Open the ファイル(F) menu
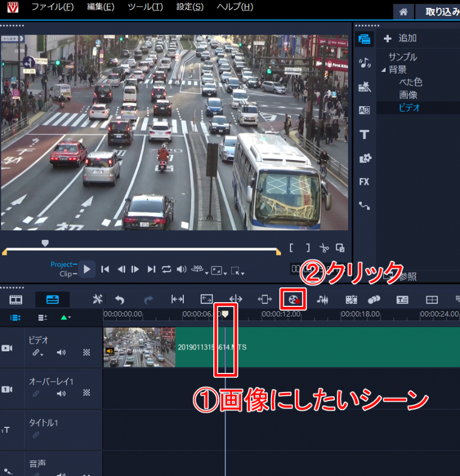The width and height of the screenshot is (460, 476). tap(53, 7)
